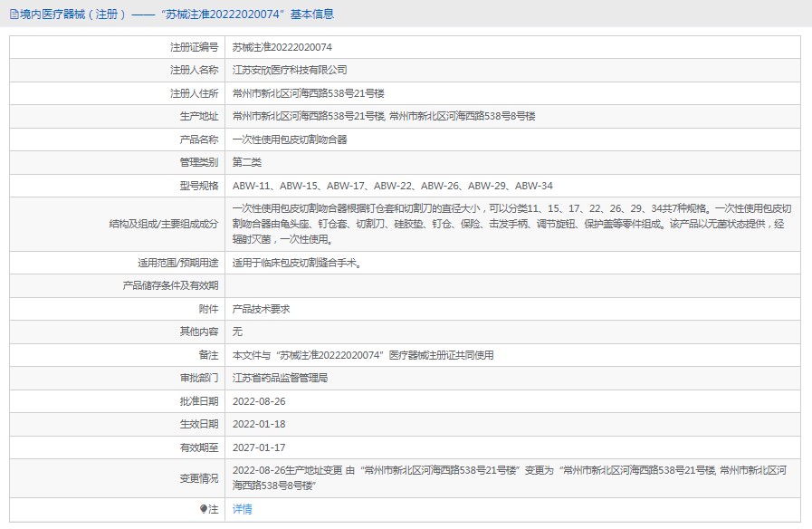The height and width of the screenshot is (529, 812).
Task: Select registration number value 苏械注准20222020074
Action: click(282, 47)
